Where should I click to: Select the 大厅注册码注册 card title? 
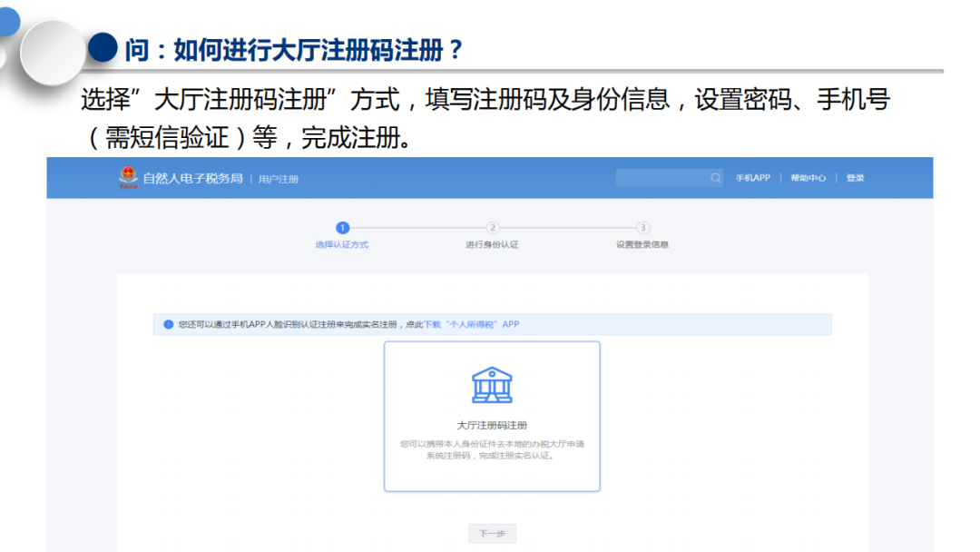click(492, 425)
